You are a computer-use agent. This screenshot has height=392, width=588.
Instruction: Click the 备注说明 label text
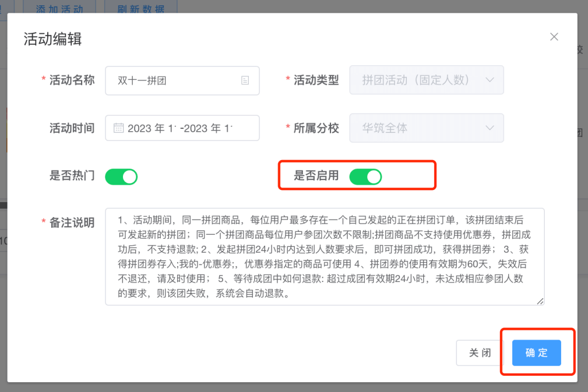click(x=72, y=223)
